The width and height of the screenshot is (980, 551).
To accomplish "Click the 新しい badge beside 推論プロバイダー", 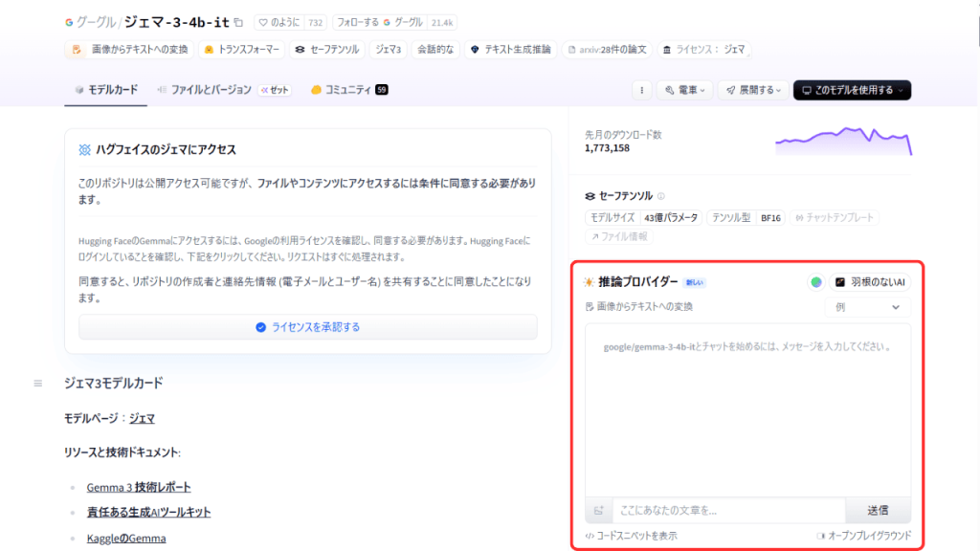I will (694, 282).
